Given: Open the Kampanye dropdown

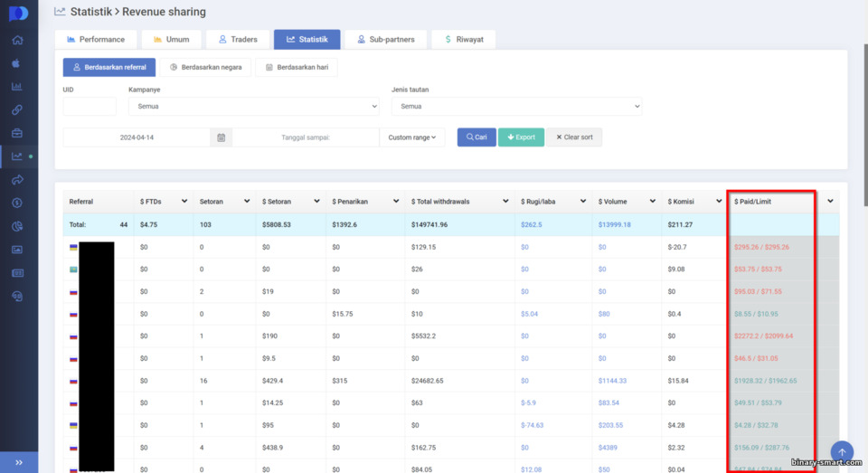Looking at the screenshot, I should pyautogui.click(x=253, y=106).
